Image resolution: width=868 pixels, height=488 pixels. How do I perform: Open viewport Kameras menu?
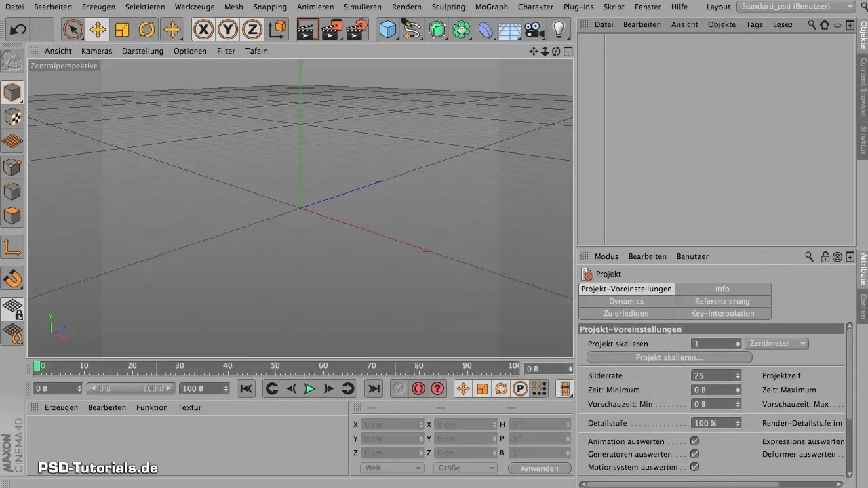click(96, 51)
